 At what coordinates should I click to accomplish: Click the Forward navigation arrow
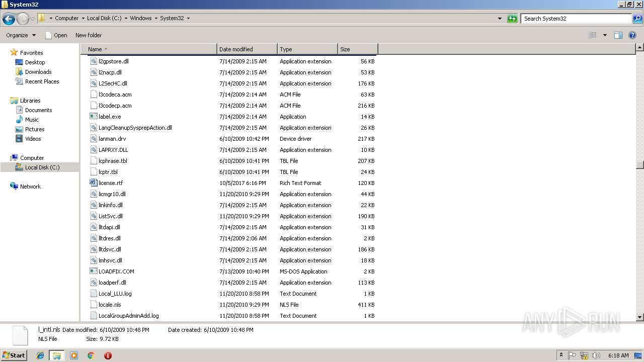click(x=23, y=19)
